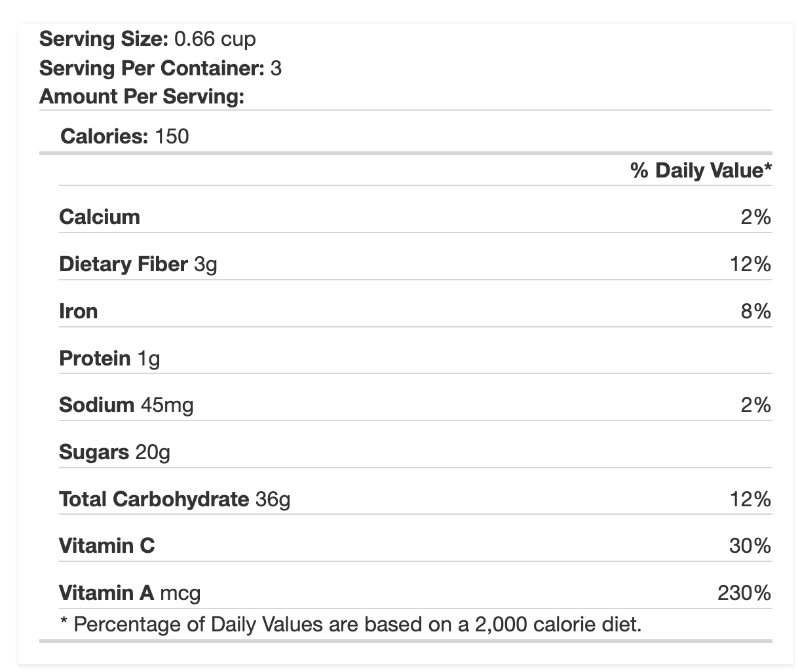Click the Sodium 45mg row label
The image size is (798, 672).
click(126, 405)
